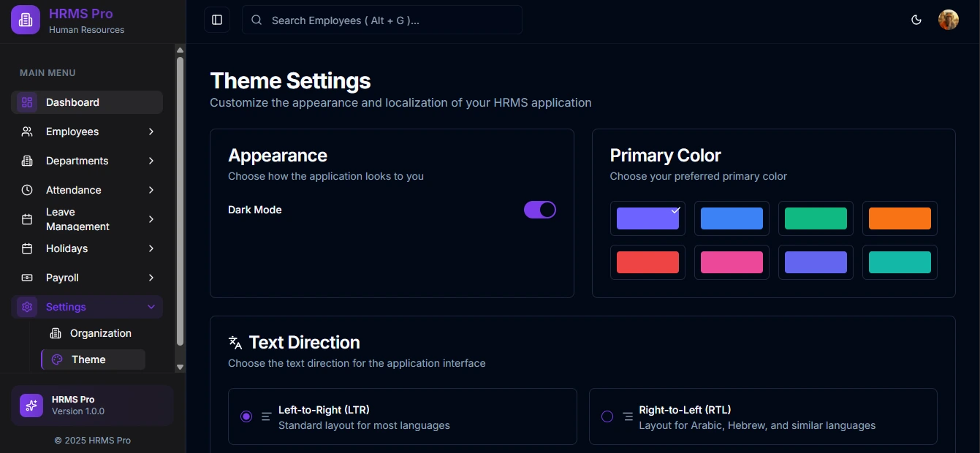Click the HRMS Pro building logo icon
Image resolution: width=980 pixels, height=453 pixels.
[x=26, y=20]
